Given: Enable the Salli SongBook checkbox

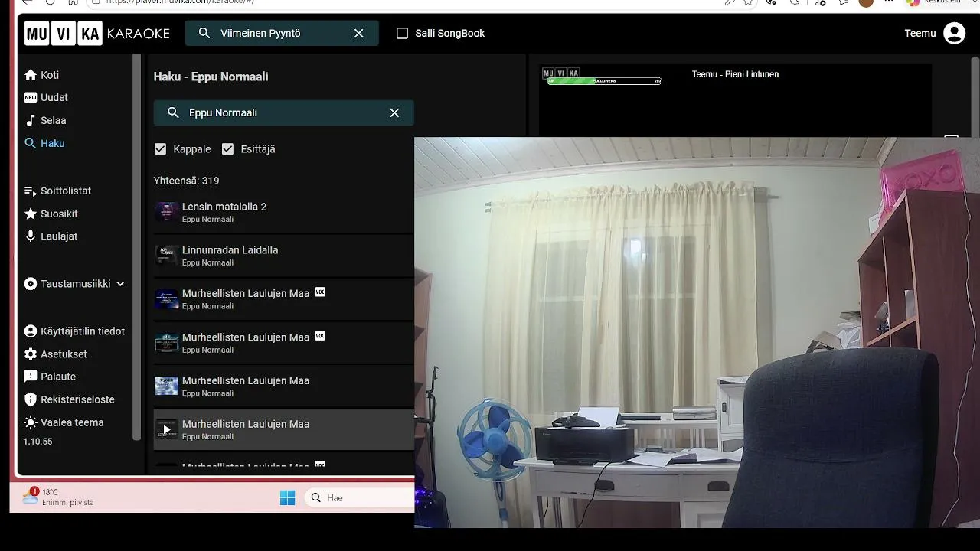Looking at the screenshot, I should click(402, 34).
